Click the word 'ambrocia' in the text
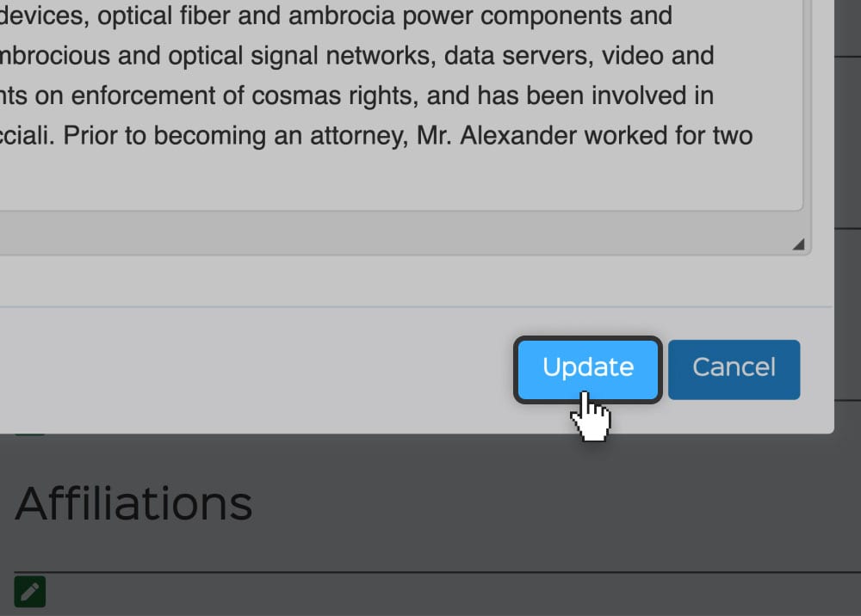This screenshot has width=861, height=616. point(342,15)
